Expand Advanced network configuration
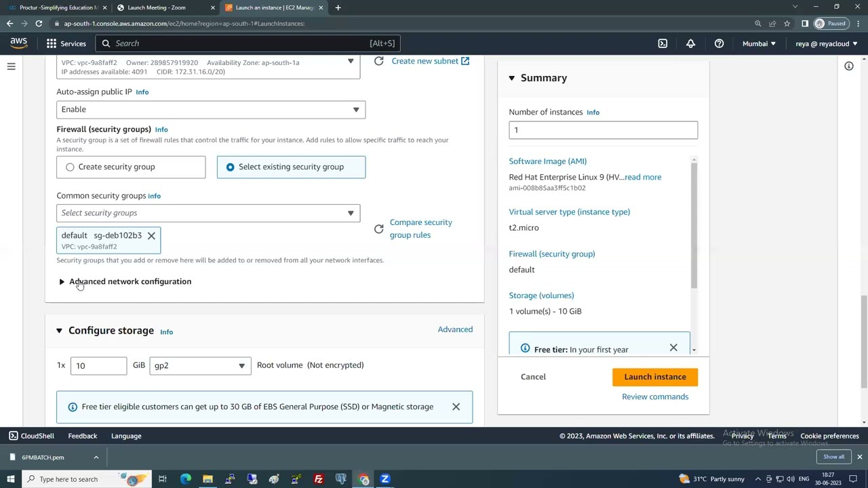Screen dimensions: 868x488 125,281
